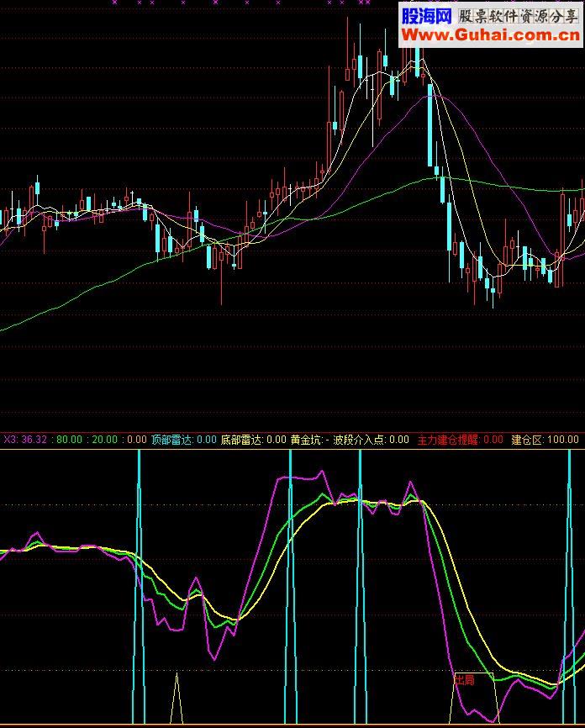Select the '底部雷达: 0.00' indicator label
The height and width of the screenshot is (728, 585).
point(253,439)
